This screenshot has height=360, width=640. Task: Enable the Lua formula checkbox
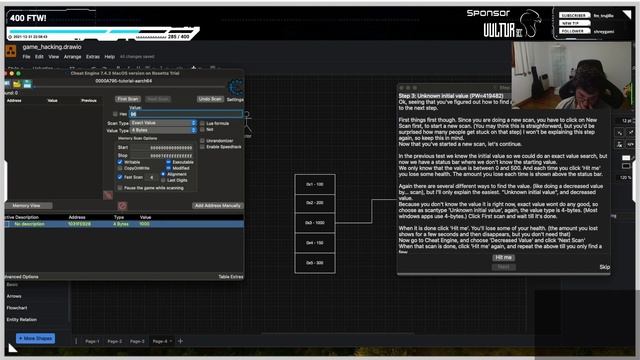[x=202, y=123]
